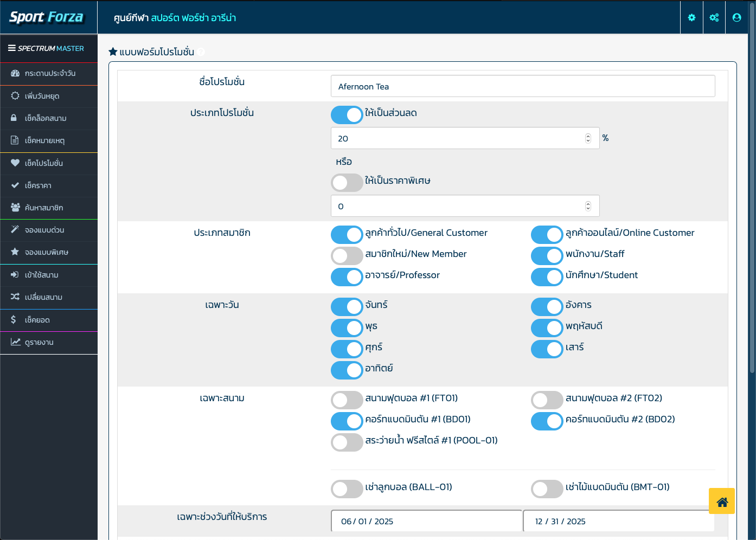Click star icon before แบบฟอร์มโปรโมชั่น heading

[113, 52]
